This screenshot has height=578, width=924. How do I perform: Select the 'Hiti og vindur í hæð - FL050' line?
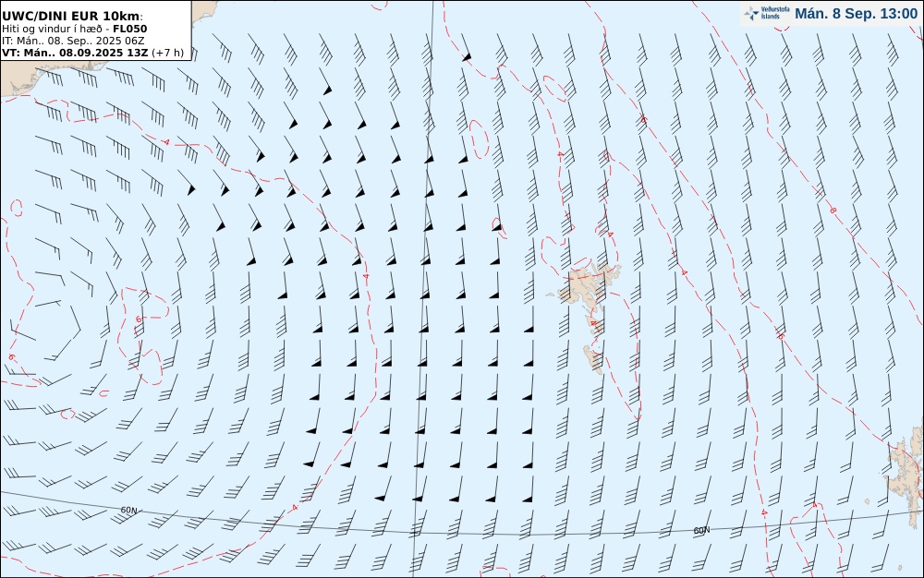[x=74, y=29]
